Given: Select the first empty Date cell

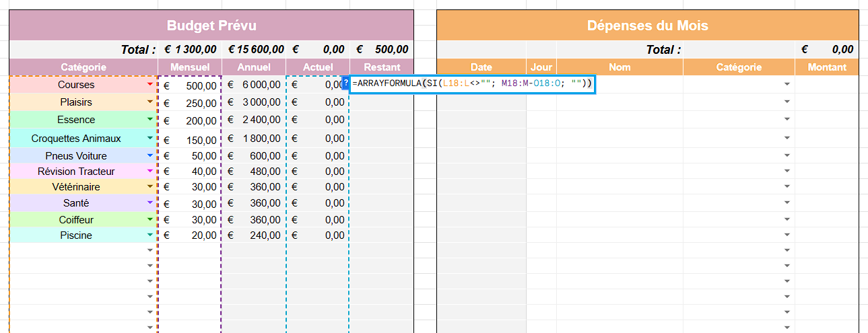Looking at the screenshot, I should pyautogui.click(x=481, y=85).
